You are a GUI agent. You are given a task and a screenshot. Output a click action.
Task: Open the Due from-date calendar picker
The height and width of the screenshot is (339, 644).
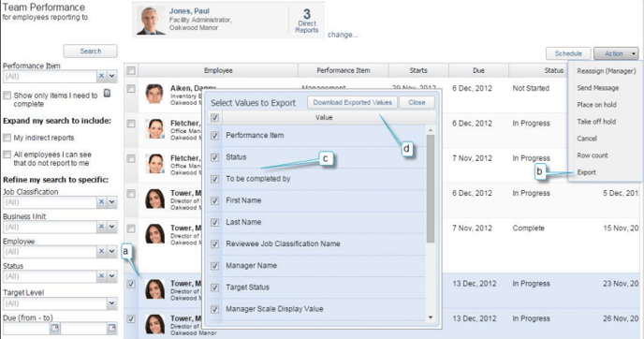(55, 328)
